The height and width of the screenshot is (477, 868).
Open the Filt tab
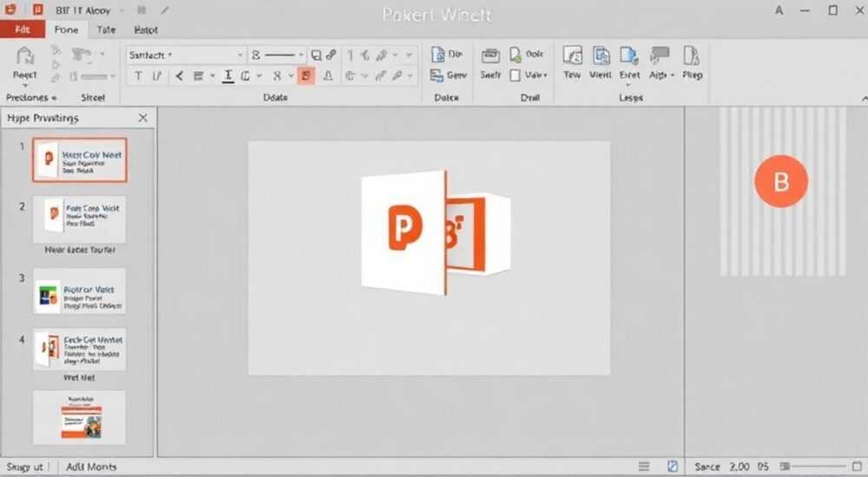[x=23, y=29]
